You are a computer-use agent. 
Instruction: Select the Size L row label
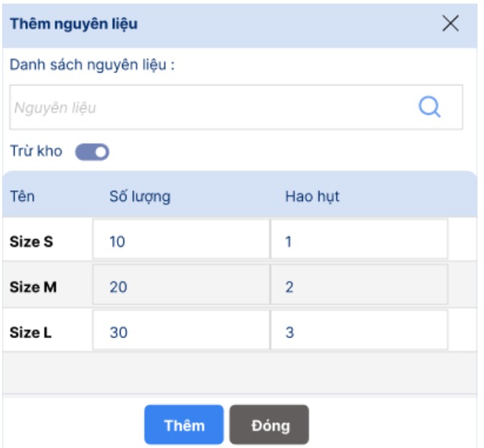[31, 333]
